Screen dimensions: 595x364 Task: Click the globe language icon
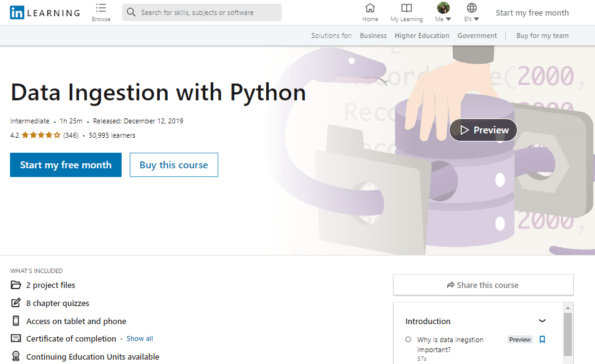pyautogui.click(x=472, y=8)
